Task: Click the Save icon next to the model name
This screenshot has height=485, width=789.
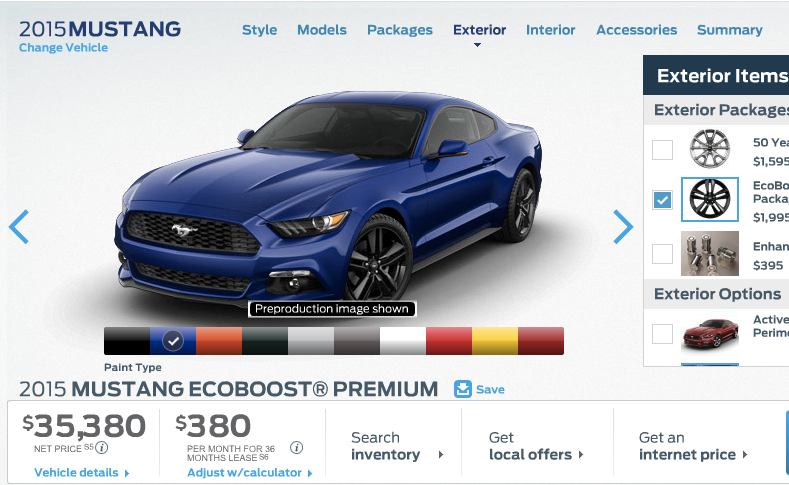Action: pyautogui.click(x=463, y=389)
